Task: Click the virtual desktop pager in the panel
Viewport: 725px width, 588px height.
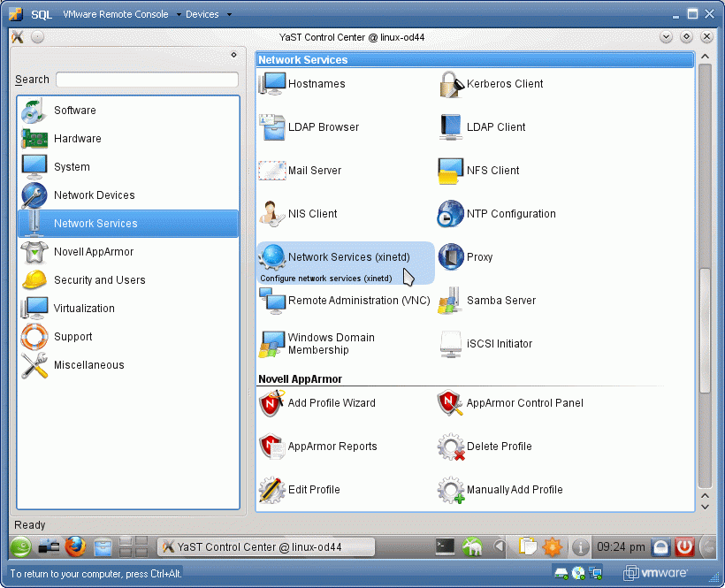Action: (134, 547)
